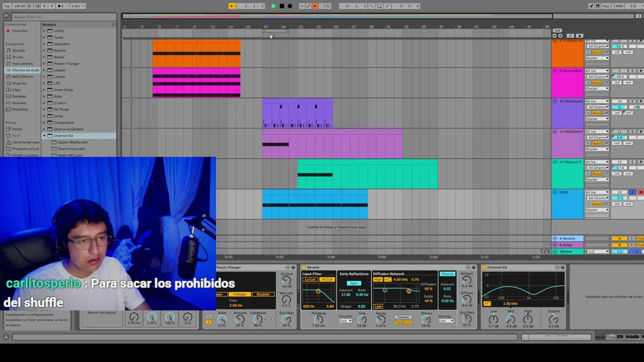The height and width of the screenshot is (362, 644).
Task: Select the Sounds category
Action: point(18,50)
